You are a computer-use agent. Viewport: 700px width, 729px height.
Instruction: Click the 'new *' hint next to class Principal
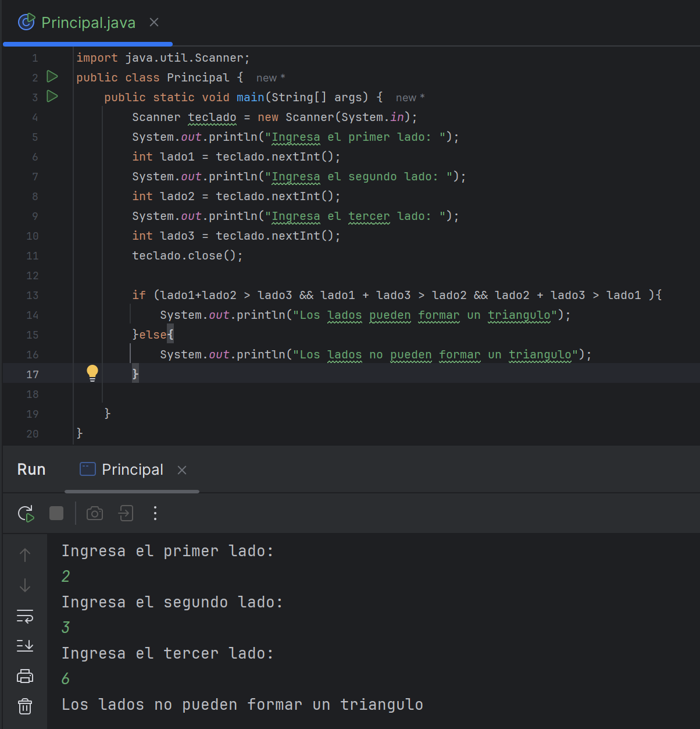(x=270, y=78)
